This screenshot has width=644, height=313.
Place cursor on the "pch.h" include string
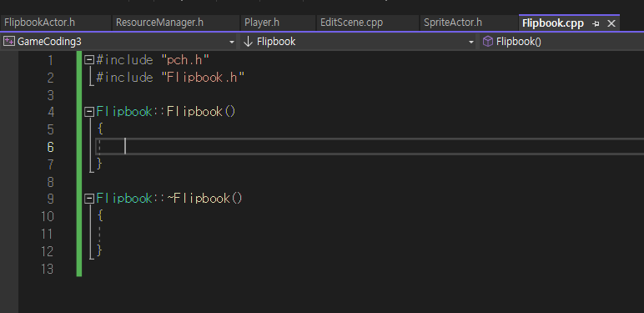tap(185, 60)
